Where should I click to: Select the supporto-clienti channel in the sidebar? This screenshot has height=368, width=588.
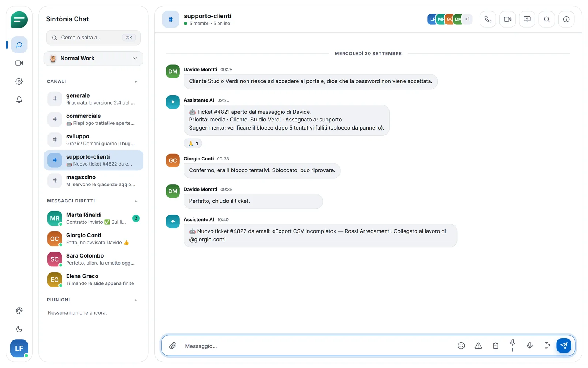93,160
